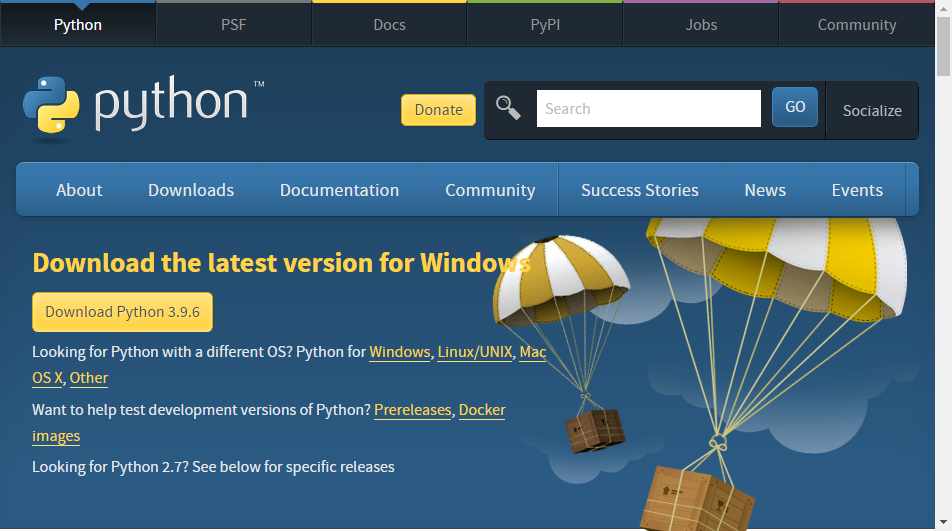This screenshot has width=952, height=531.
Task: Open the Documentation navigation menu
Action: point(339,190)
